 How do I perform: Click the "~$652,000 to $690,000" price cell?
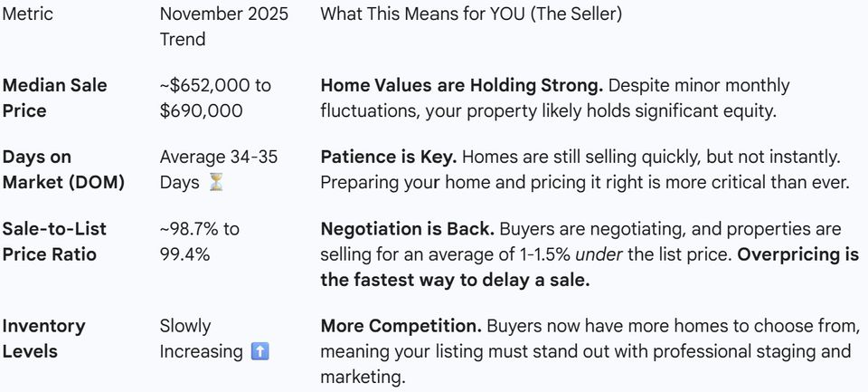[215, 98]
